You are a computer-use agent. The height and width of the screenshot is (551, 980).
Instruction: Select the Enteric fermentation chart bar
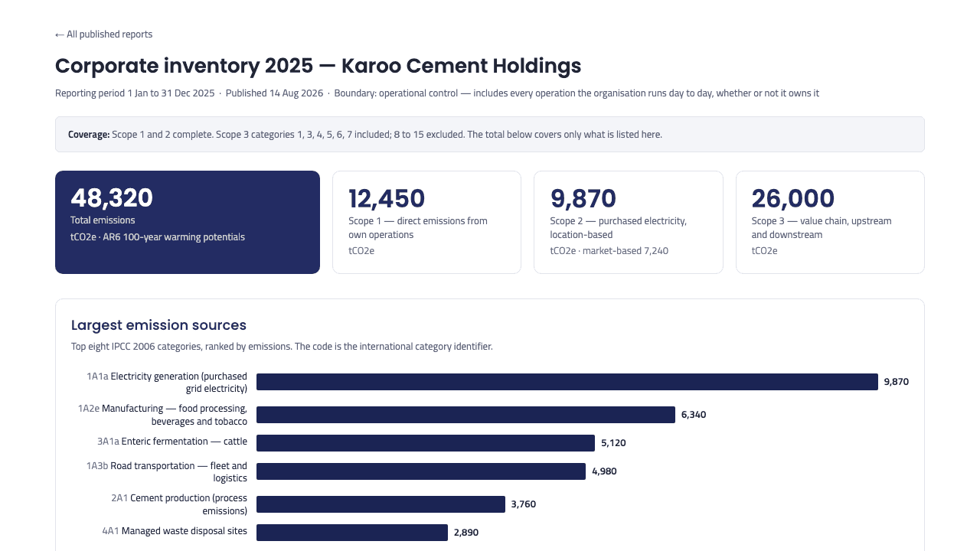coord(426,443)
